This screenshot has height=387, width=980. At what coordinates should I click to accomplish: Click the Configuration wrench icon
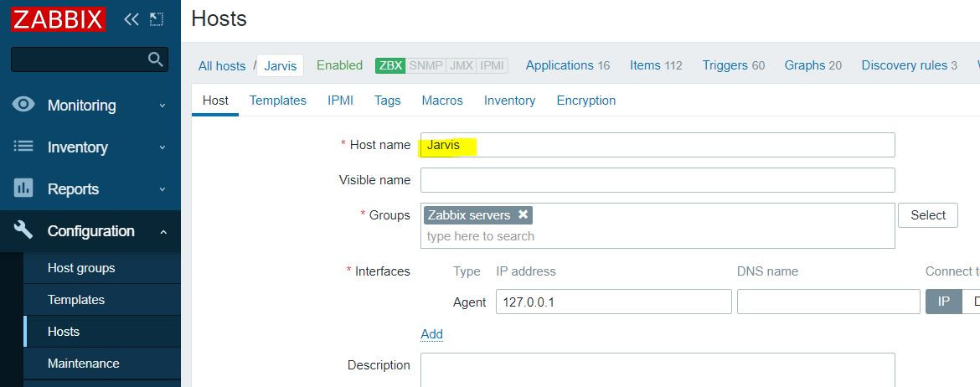[23, 230]
